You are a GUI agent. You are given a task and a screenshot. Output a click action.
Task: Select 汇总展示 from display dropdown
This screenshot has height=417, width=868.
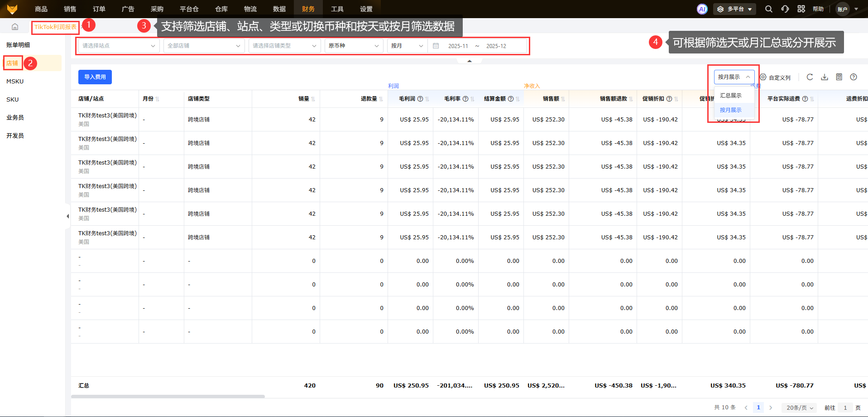click(x=730, y=96)
